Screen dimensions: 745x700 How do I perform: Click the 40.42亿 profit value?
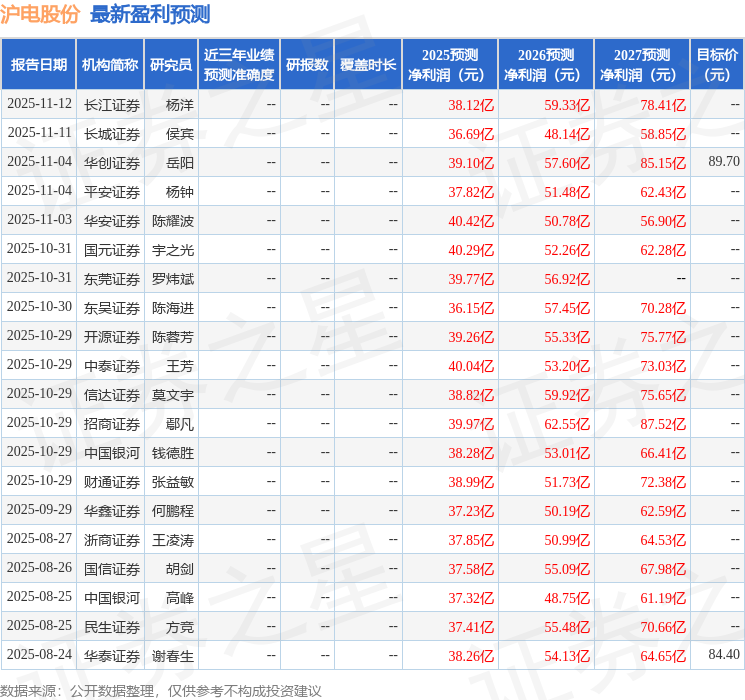[471, 221]
